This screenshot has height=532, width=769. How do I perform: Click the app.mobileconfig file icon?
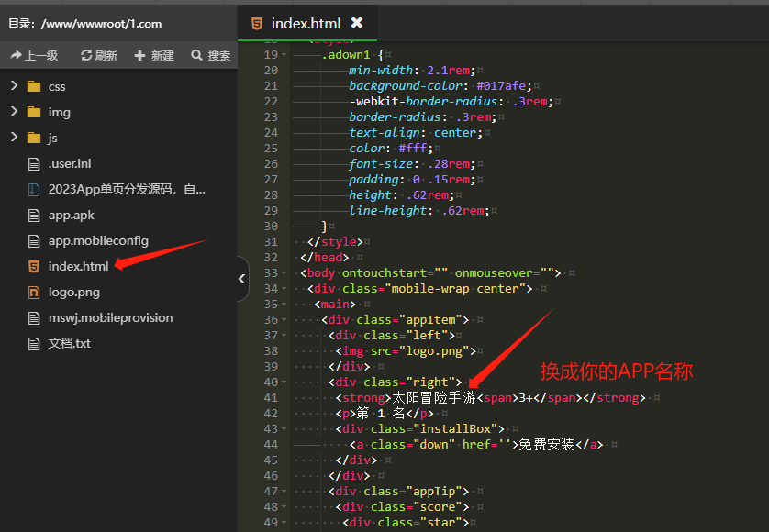pyautogui.click(x=34, y=241)
